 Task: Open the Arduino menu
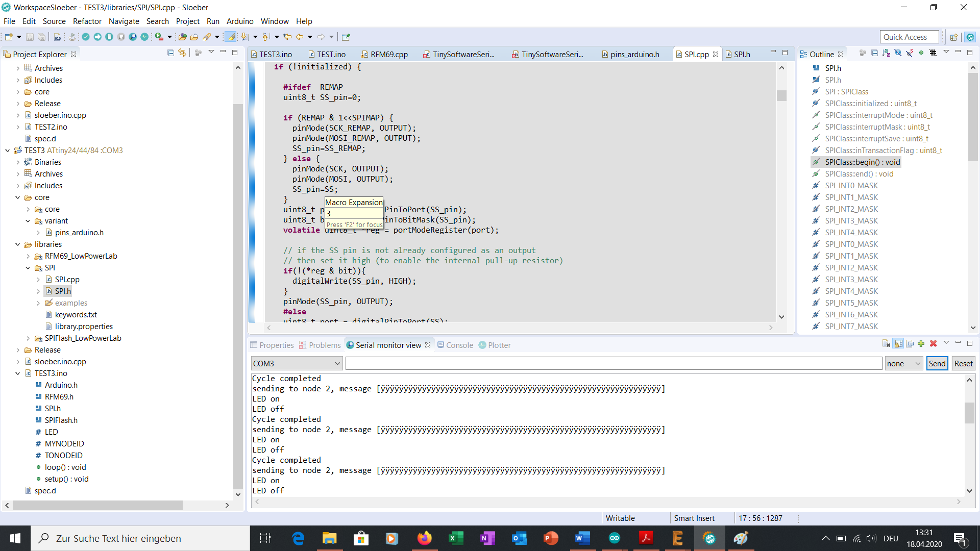240,21
